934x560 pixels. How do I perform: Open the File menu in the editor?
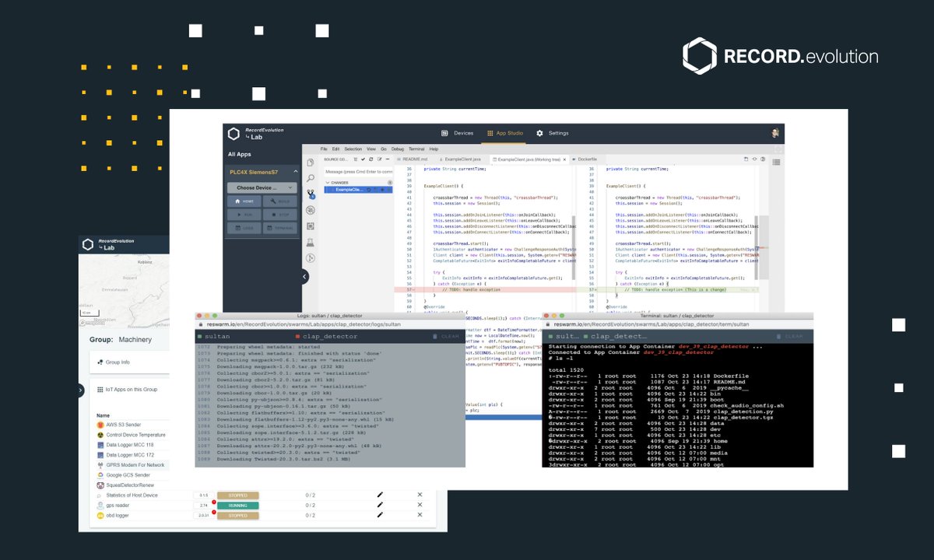(x=325, y=149)
